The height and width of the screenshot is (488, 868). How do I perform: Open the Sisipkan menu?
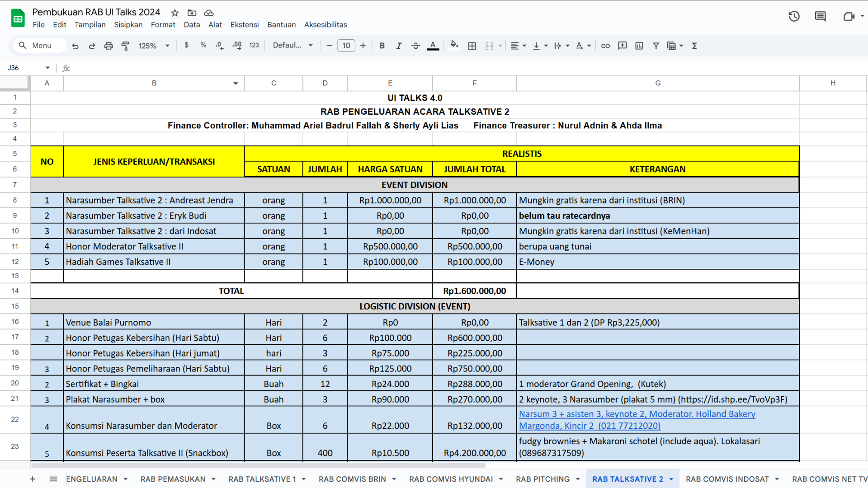[128, 25]
